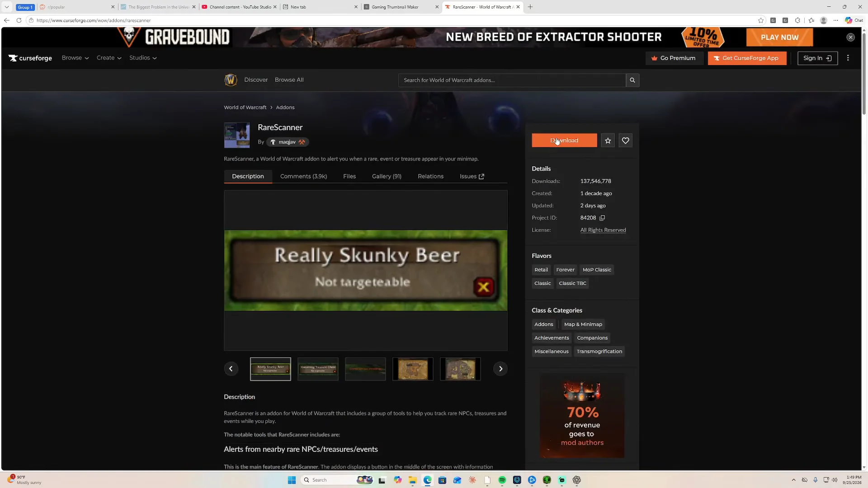The height and width of the screenshot is (488, 868).
Task: Switch to the YouTube Studio browser tab
Action: [239, 7]
